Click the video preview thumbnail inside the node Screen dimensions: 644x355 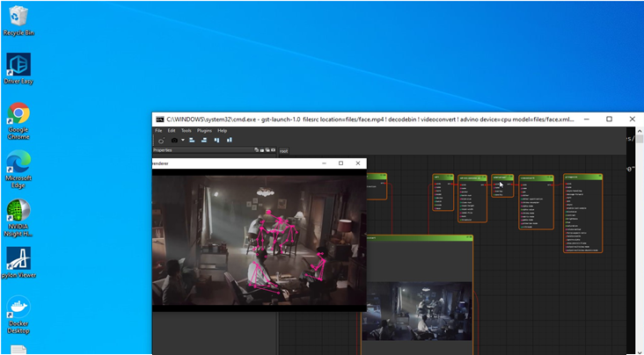(x=419, y=311)
